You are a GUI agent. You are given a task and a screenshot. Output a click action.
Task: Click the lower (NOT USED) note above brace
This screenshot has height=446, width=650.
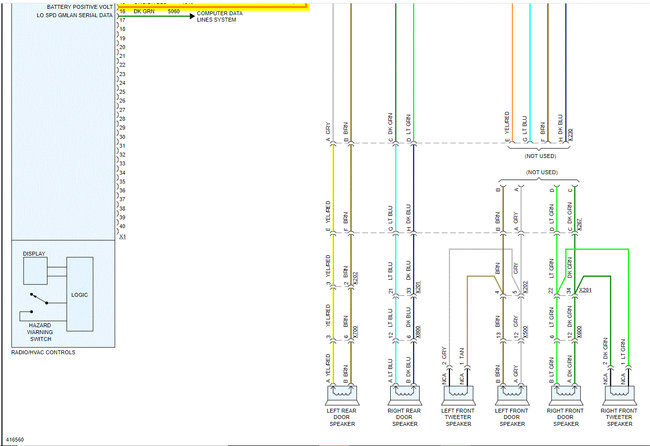(x=542, y=172)
